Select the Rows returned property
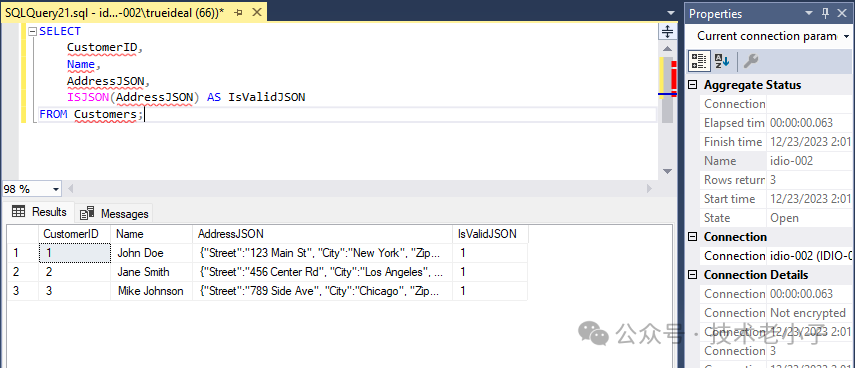The height and width of the screenshot is (368, 855). (776, 179)
